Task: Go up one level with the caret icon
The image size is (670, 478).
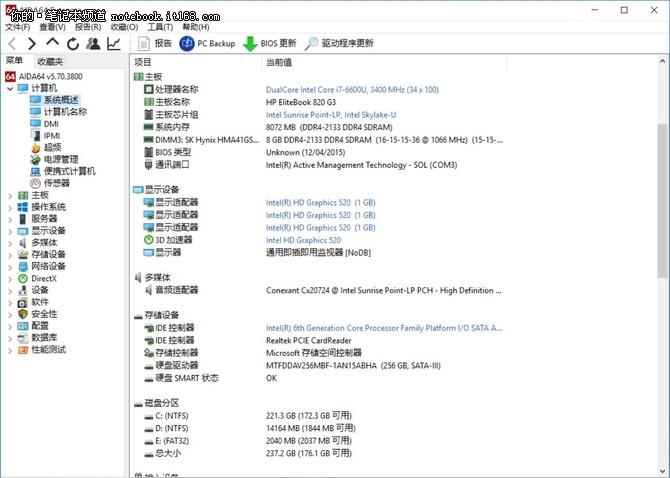Action: (53, 42)
